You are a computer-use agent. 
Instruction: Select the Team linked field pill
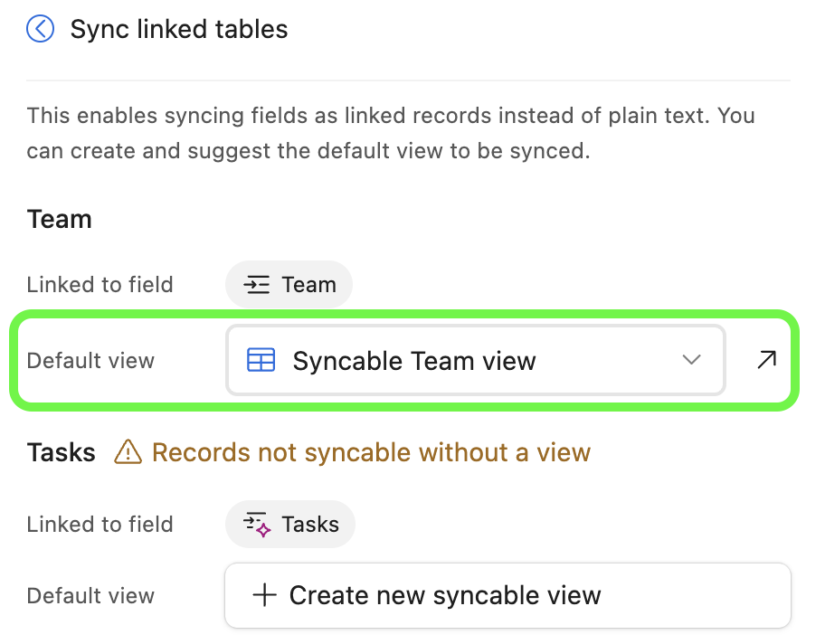click(289, 285)
